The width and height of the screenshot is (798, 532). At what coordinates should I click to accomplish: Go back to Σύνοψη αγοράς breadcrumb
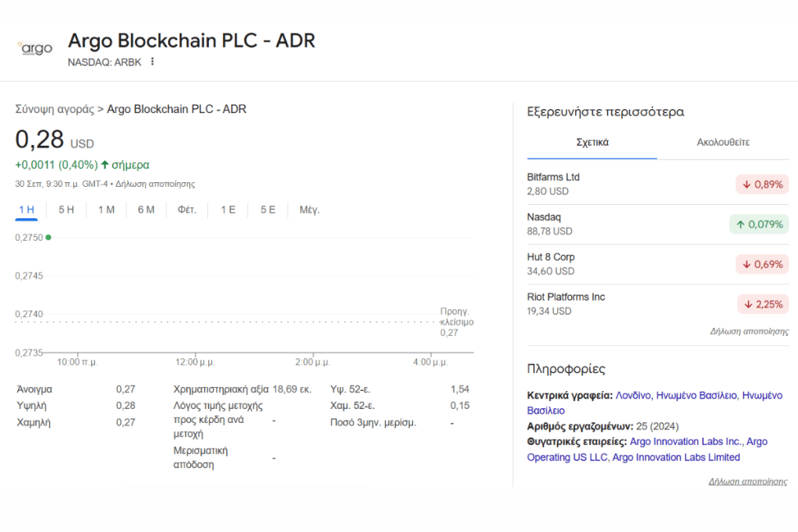coord(55,109)
